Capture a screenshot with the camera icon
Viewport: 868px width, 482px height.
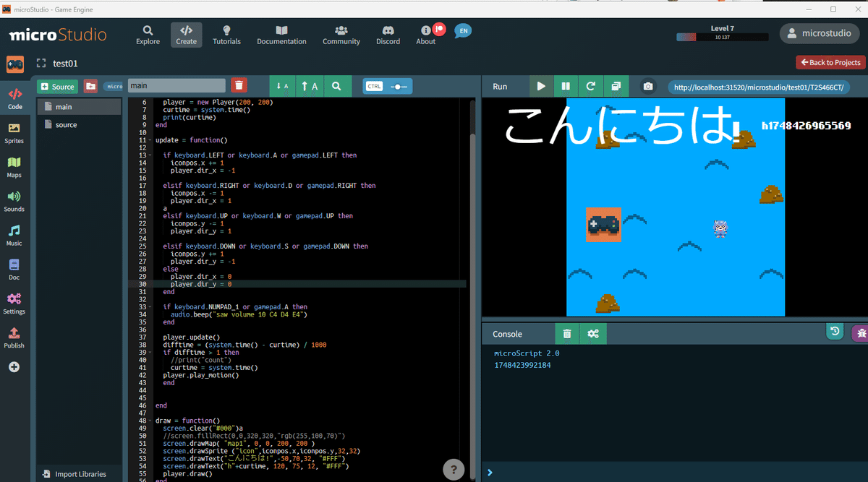(647, 85)
